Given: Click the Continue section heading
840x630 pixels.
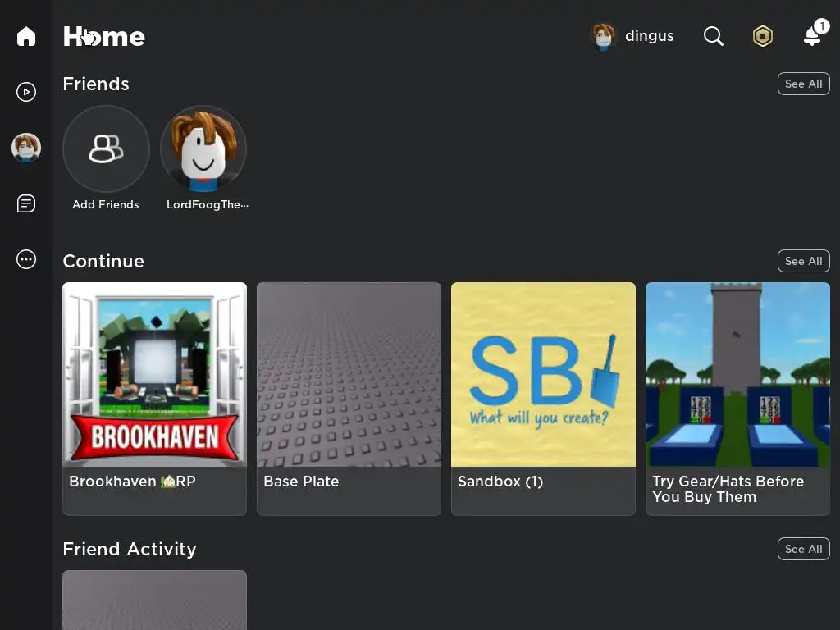Looking at the screenshot, I should pos(103,262).
